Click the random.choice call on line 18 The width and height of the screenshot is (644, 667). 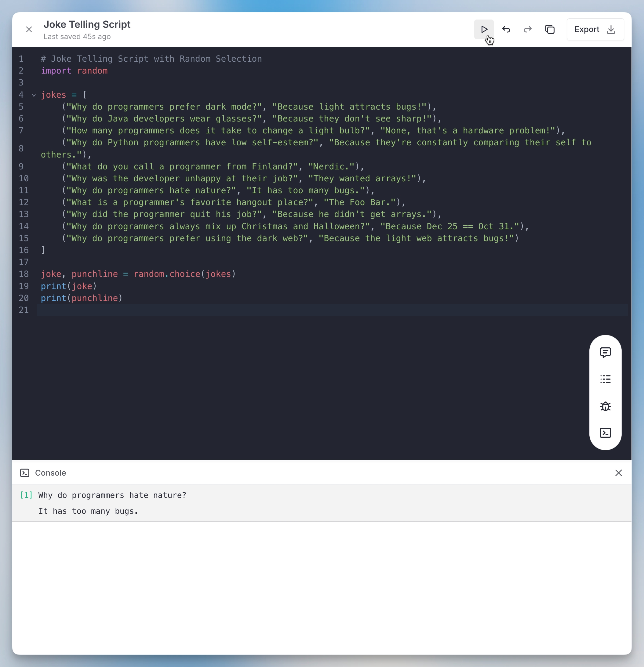(167, 274)
